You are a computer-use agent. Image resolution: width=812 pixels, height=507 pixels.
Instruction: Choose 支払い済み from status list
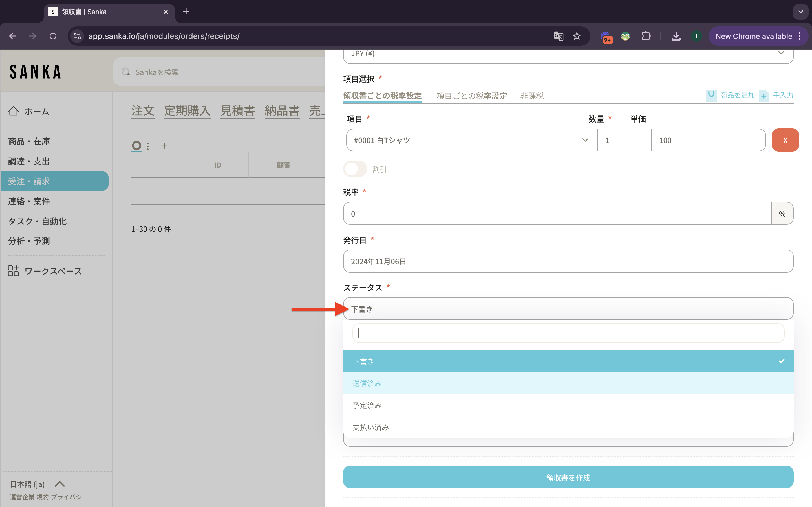(370, 427)
